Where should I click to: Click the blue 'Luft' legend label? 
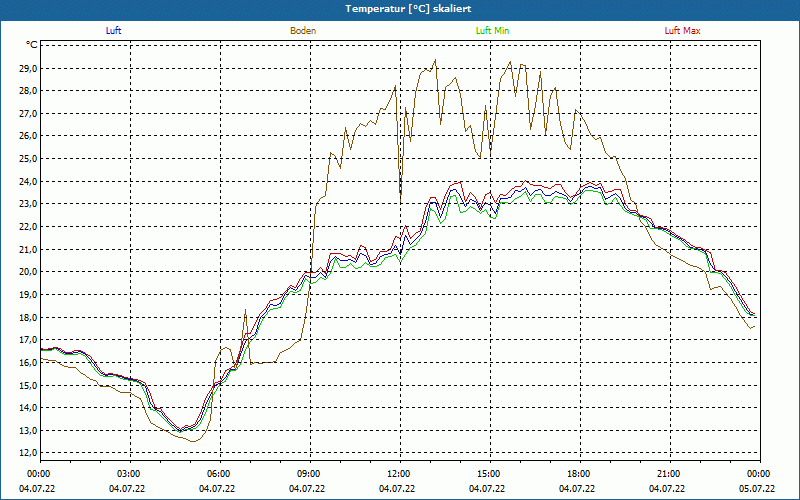113,31
